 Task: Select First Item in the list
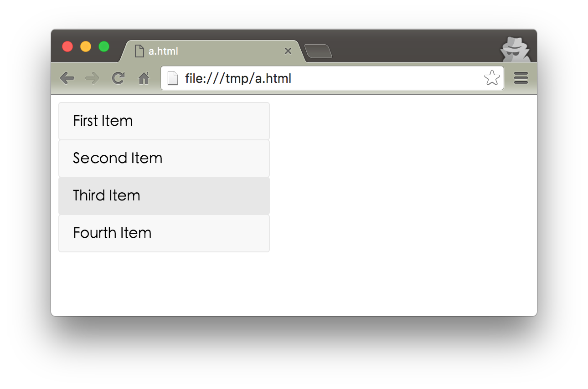(164, 121)
